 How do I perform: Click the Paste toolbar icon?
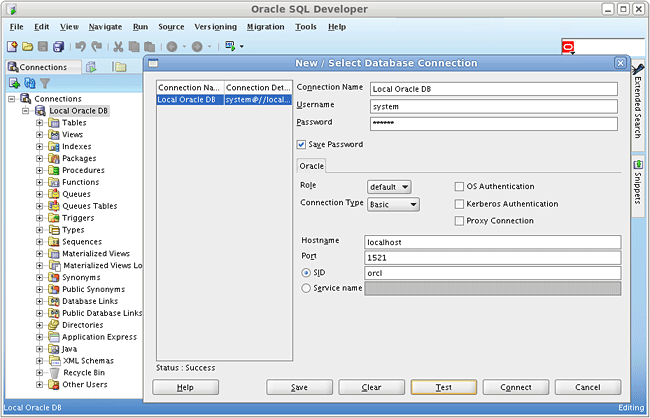150,46
